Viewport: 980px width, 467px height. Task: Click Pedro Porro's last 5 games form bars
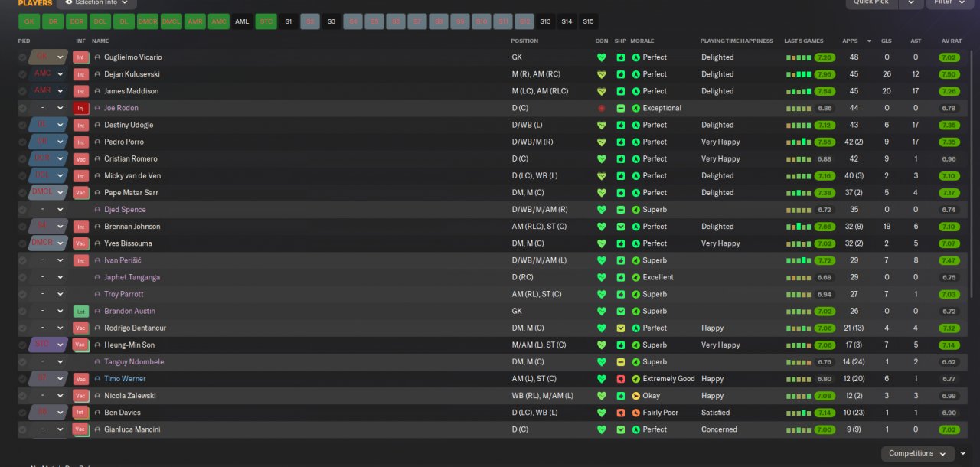pos(798,142)
